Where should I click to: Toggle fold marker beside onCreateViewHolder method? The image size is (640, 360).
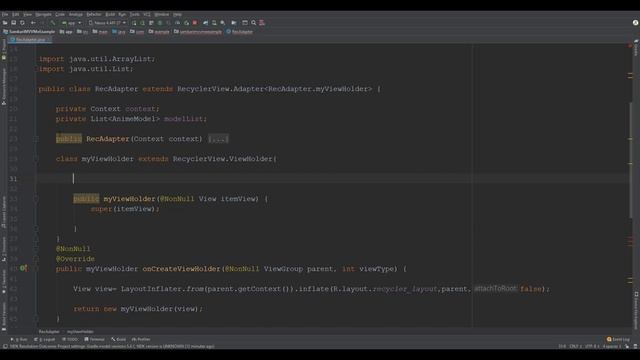point(36,269)
